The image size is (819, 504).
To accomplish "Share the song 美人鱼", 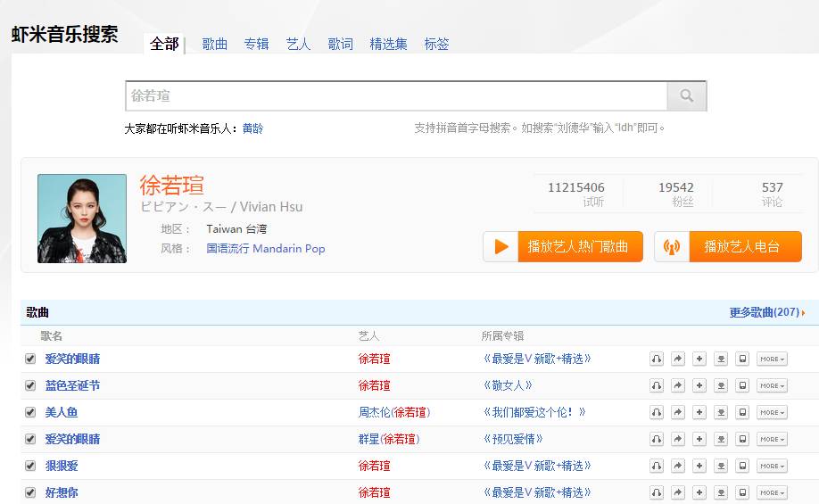I will (x=678, y=412).
